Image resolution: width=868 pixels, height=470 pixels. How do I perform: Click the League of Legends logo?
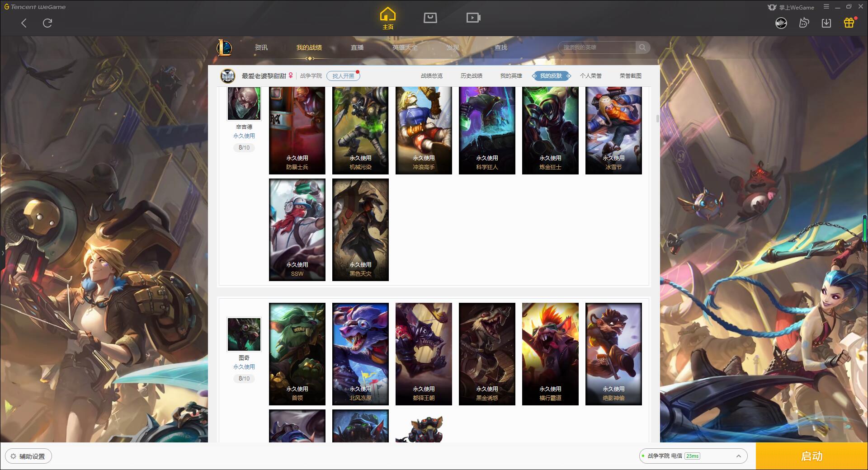coord(225,47)
